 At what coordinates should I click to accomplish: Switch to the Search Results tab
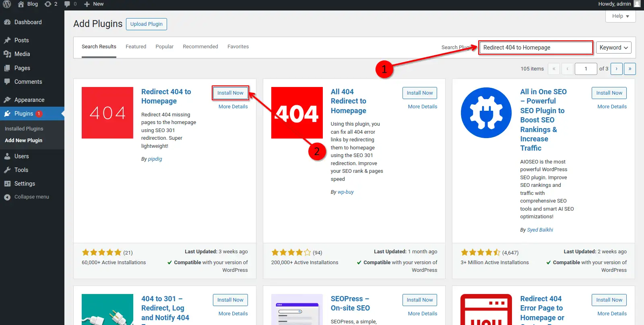(x=99, y=47)
